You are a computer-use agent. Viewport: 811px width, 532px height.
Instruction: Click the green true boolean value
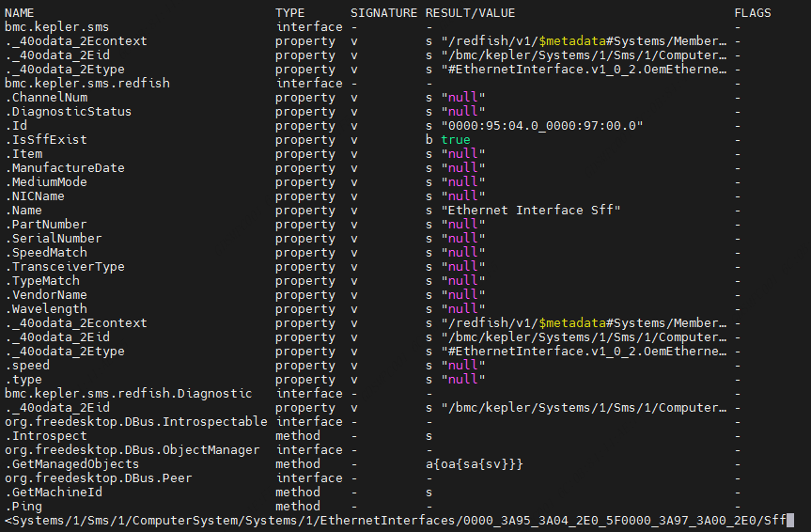pyautogui.click(x=455, y=140)
